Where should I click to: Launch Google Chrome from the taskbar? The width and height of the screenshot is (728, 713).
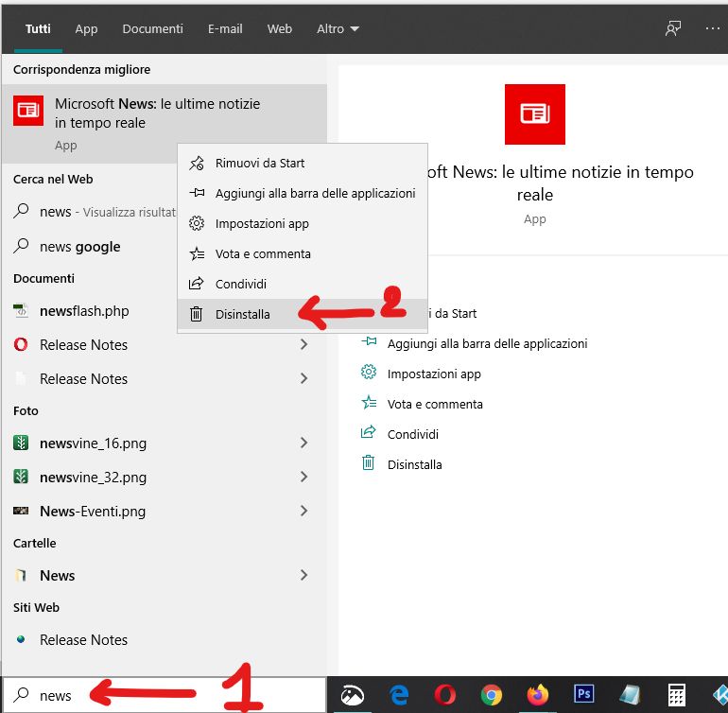492,695
